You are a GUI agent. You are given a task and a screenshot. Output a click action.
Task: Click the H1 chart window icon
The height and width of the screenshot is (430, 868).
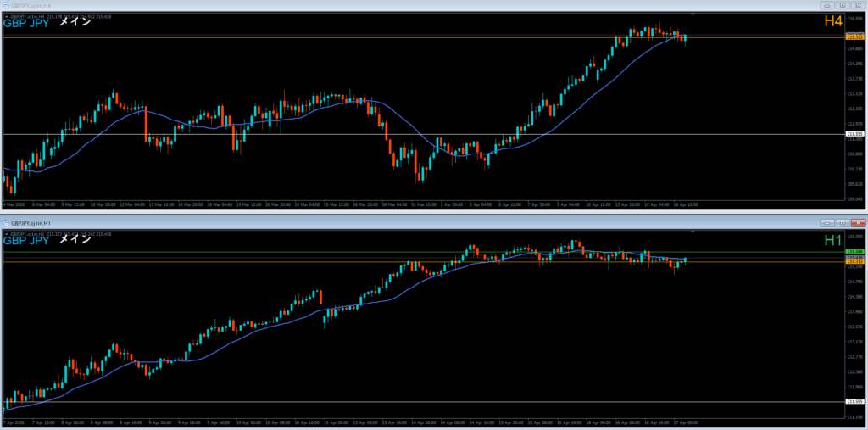6,221
